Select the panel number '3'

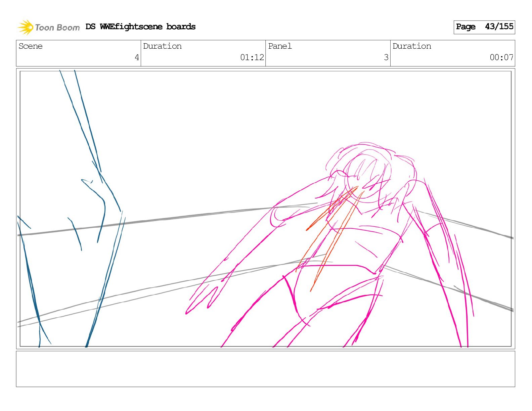coord(386,57)
